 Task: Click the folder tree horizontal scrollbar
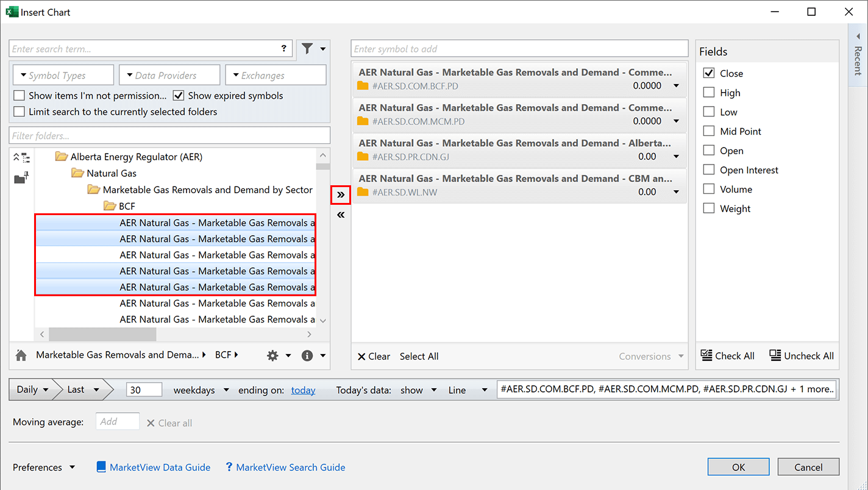click(x=102, y=334)
